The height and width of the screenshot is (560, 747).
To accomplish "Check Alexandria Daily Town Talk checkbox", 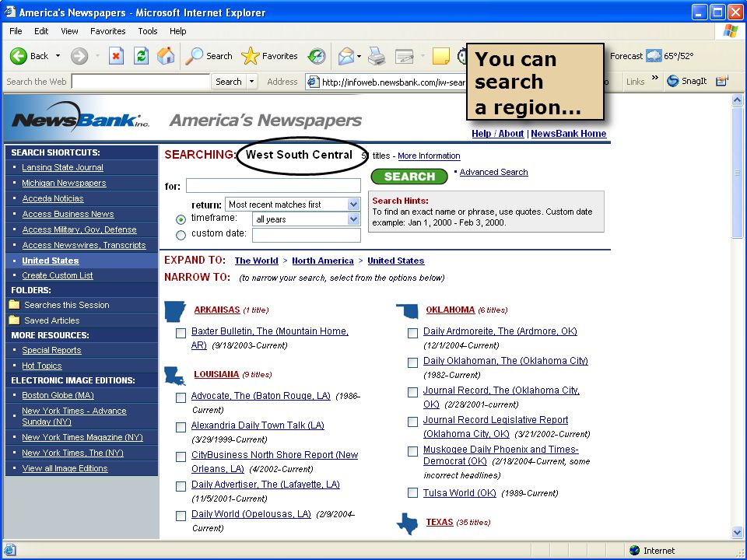I will [x=181, y=427].
